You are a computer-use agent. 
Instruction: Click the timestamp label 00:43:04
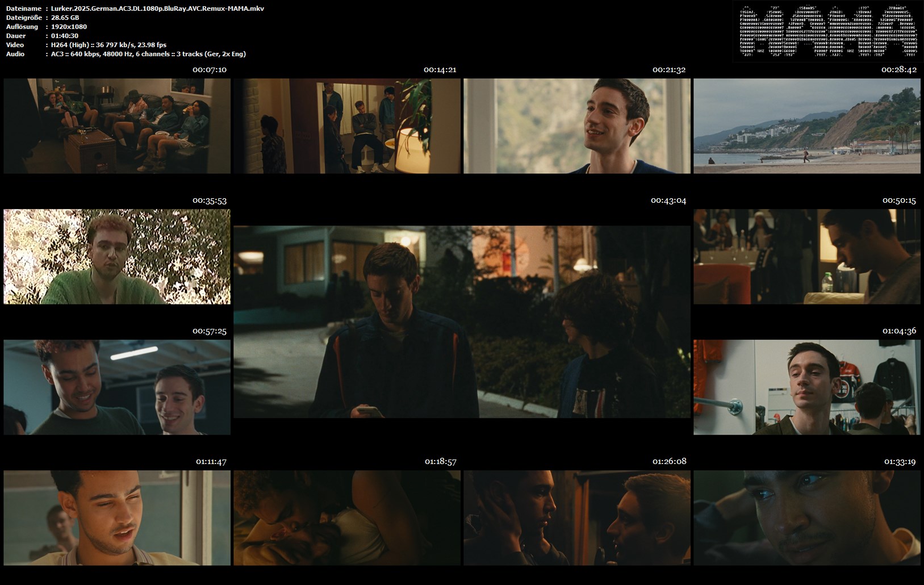point(668,200)
